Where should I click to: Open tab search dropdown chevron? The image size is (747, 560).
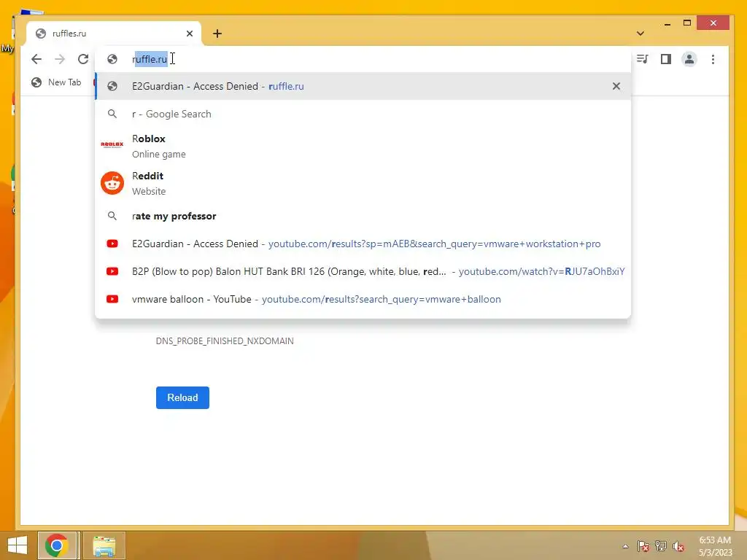(640, 34)
